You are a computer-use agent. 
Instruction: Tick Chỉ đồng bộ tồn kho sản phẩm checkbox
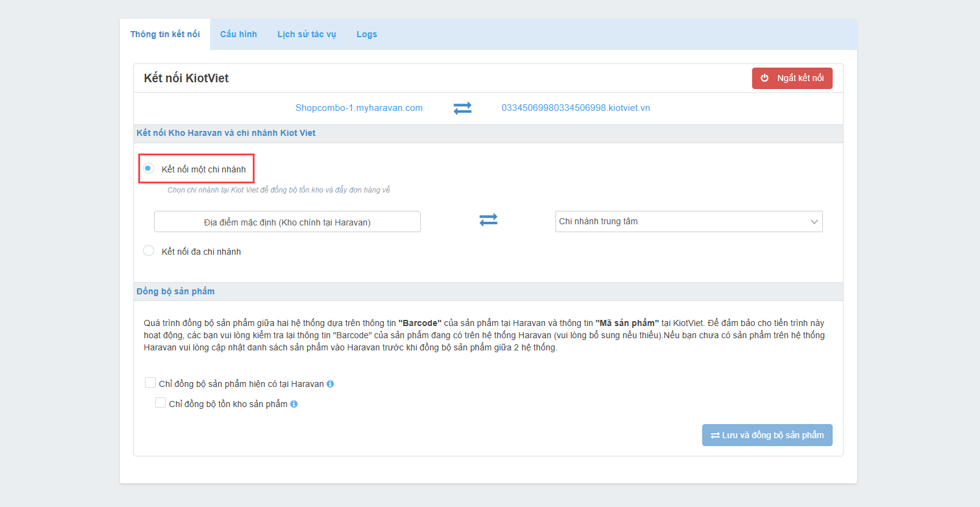pos(161,403)
